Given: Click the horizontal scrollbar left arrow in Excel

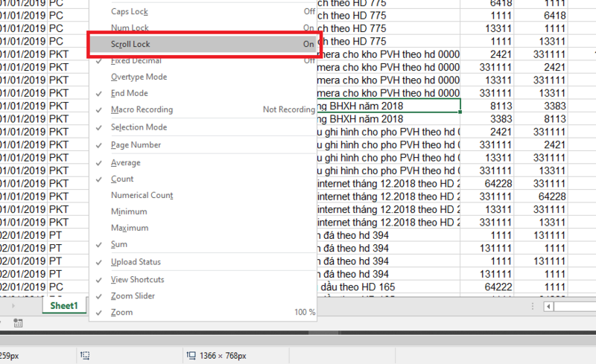Looking at the screenshot, I should point(548,306).
